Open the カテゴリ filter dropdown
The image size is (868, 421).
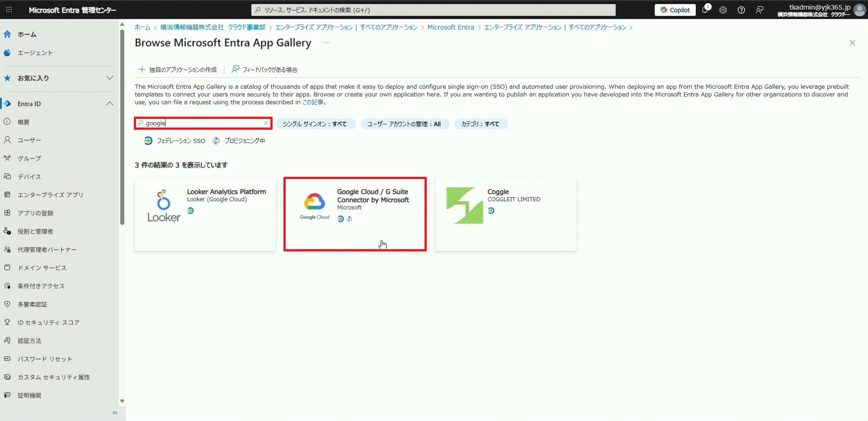click(x=480, y=124)
